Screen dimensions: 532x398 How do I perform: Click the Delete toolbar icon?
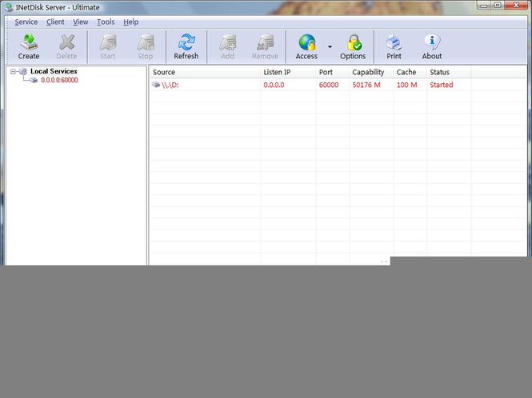pos(66,42)
